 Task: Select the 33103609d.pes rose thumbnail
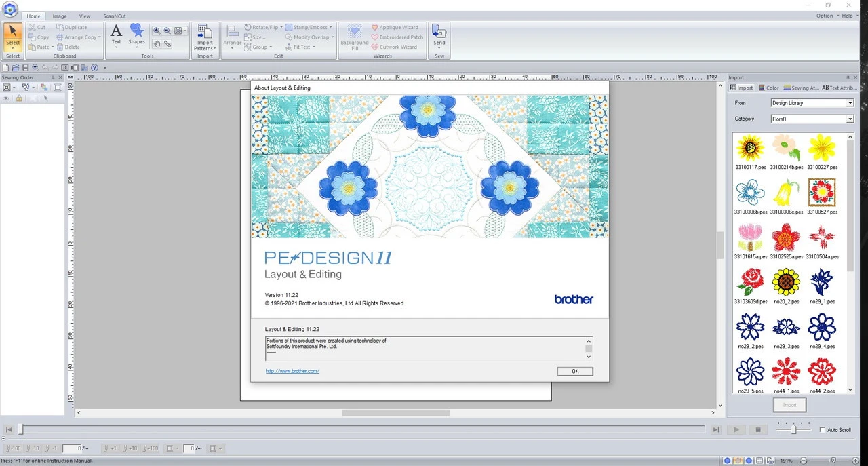pos(751,286)
